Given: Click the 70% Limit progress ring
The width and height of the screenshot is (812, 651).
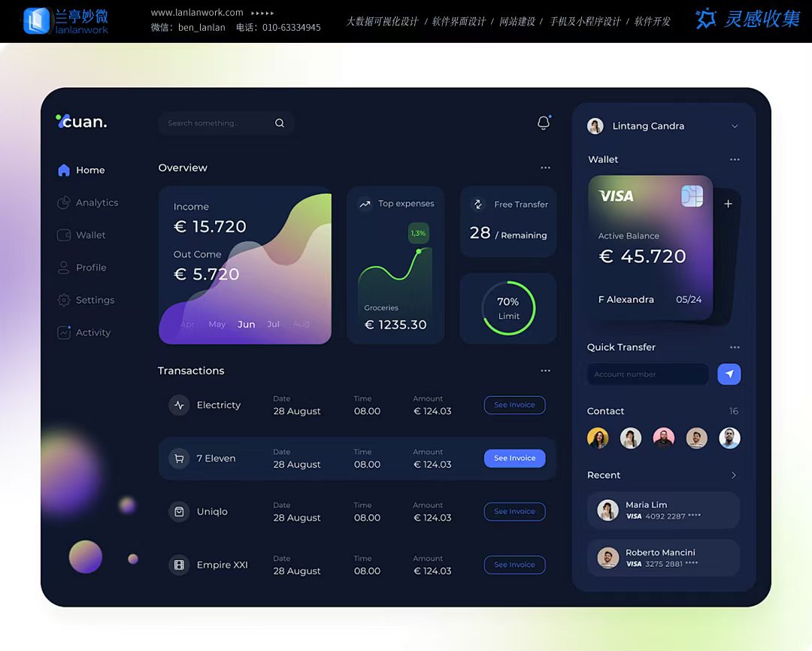Looking at the screenshot, I should coord(508,307).
